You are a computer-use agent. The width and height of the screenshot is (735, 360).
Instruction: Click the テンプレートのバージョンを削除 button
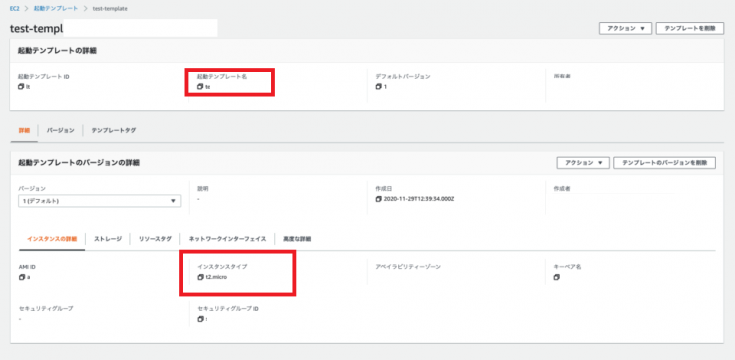pos(664,163)
